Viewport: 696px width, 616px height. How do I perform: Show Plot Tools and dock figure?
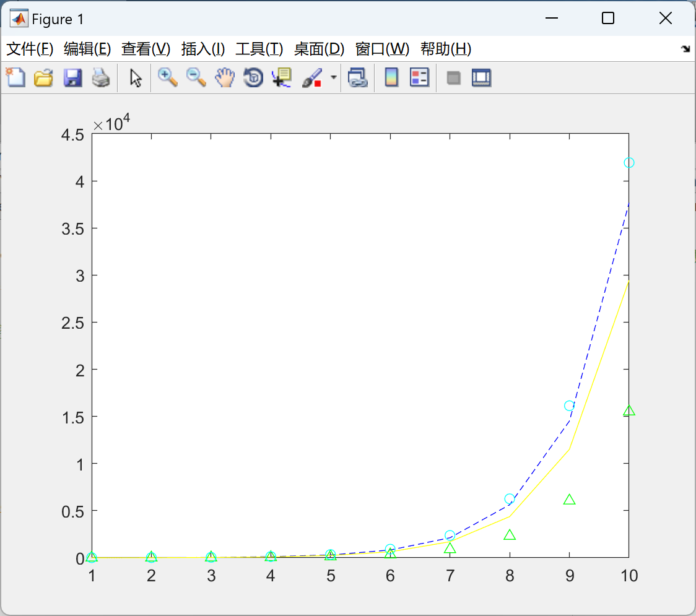(482, 77)
